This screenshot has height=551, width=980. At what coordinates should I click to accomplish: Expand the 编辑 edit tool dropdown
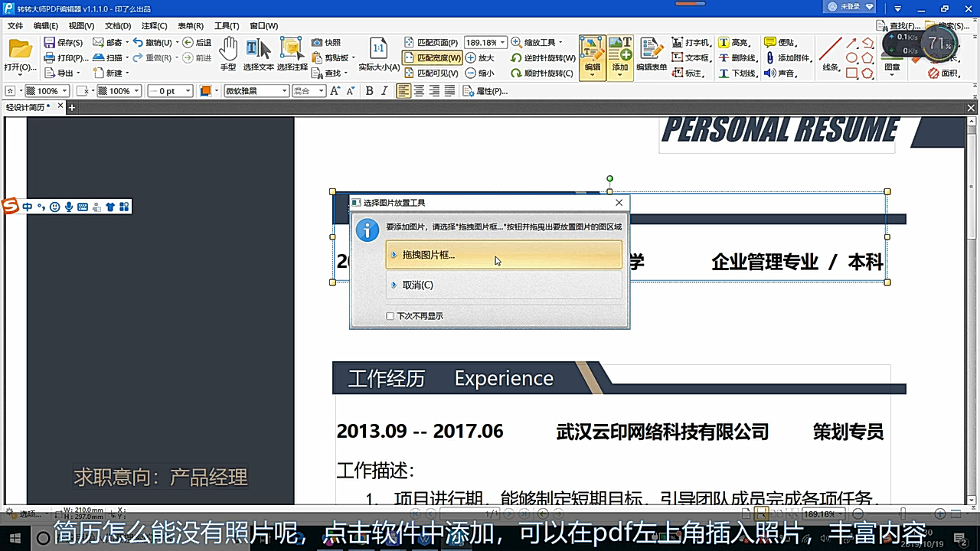click(x=593, y=76)
